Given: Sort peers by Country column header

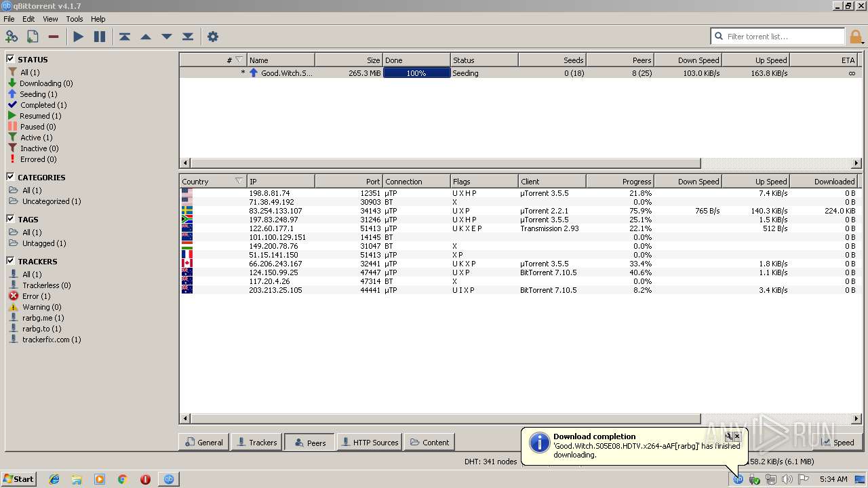Looking at the screenshot, I should point(213,181).
